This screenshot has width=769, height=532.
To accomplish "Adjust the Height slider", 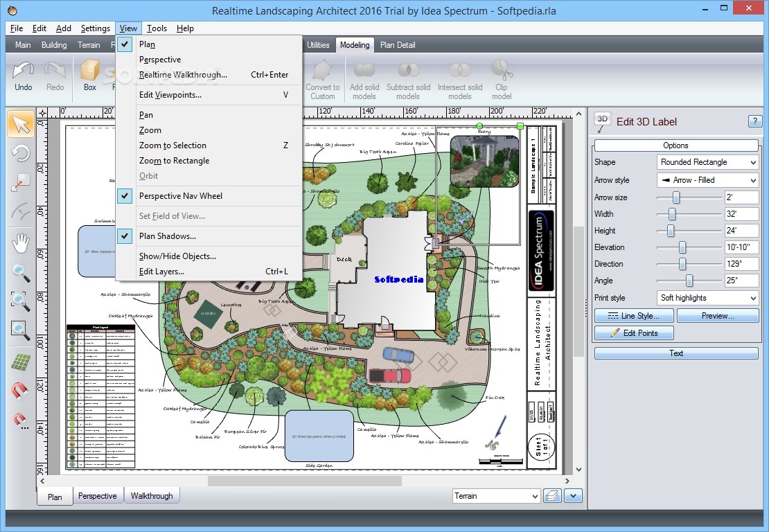I will coord(671,231).
